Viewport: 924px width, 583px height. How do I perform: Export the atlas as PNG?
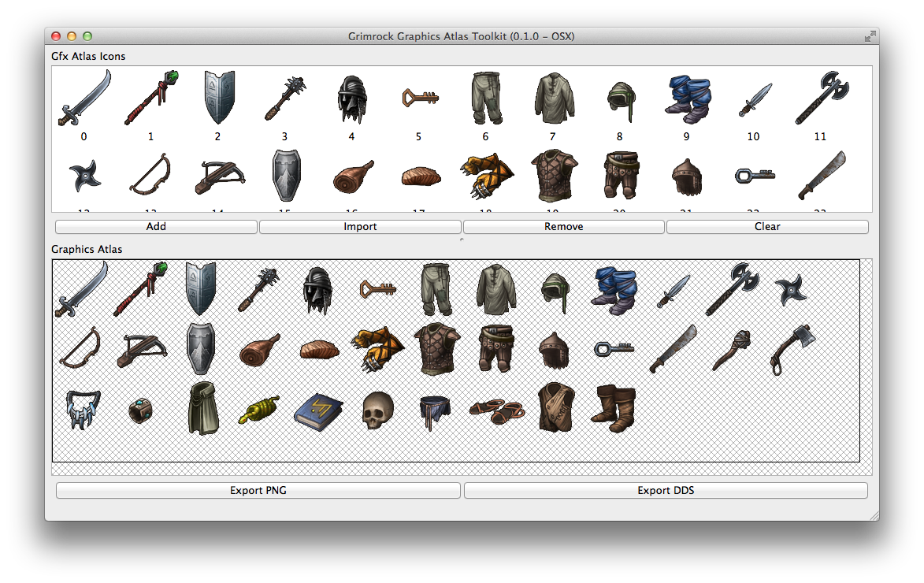pos(258,491)
